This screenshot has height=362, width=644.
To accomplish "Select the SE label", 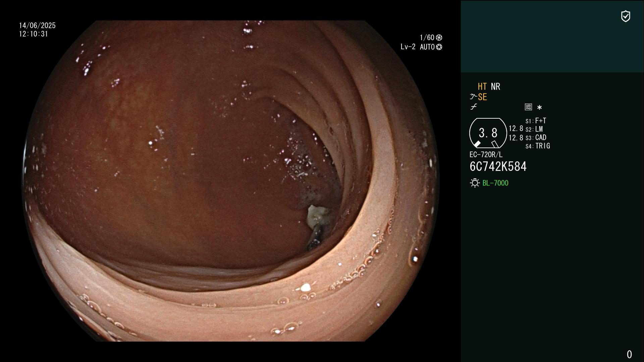I will [x=482, y=97].
